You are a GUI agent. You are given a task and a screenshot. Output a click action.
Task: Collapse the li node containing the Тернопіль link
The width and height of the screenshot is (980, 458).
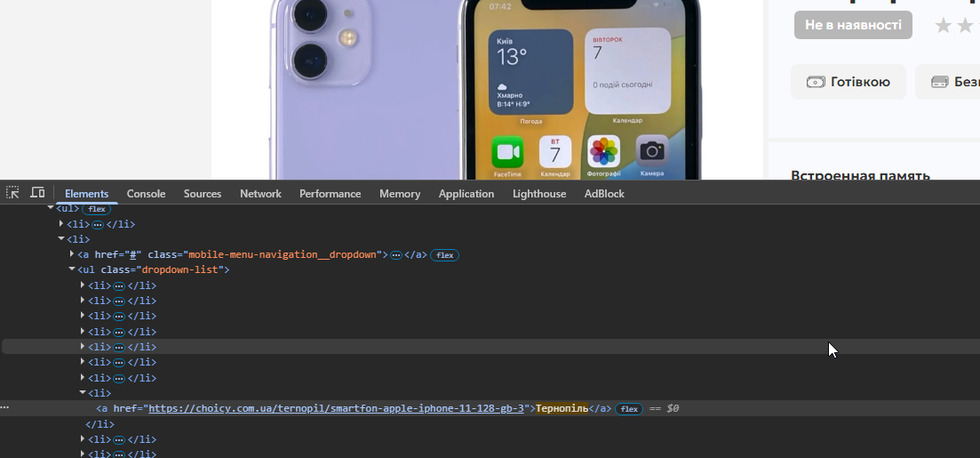(x=83, y=392)
